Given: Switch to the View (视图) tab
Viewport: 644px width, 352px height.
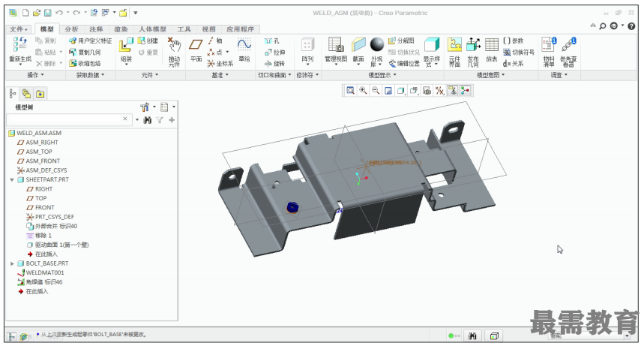Looking at the screenshot, I should [x=208, y=29].
